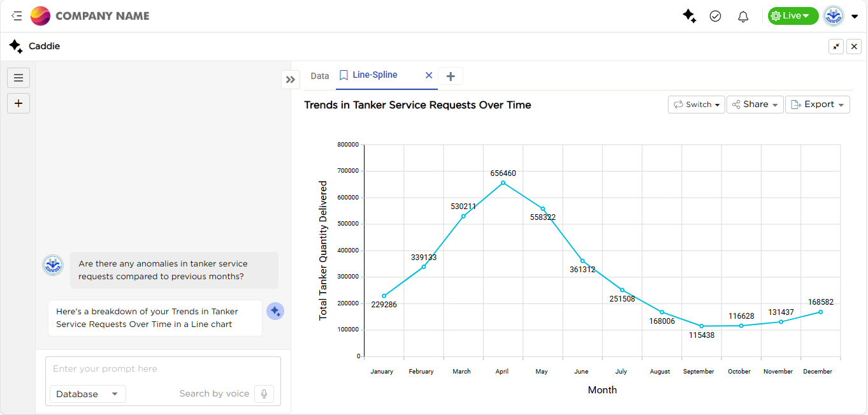Expand the profile dropdown arrow
868x415 pixels.
point(855,17)
